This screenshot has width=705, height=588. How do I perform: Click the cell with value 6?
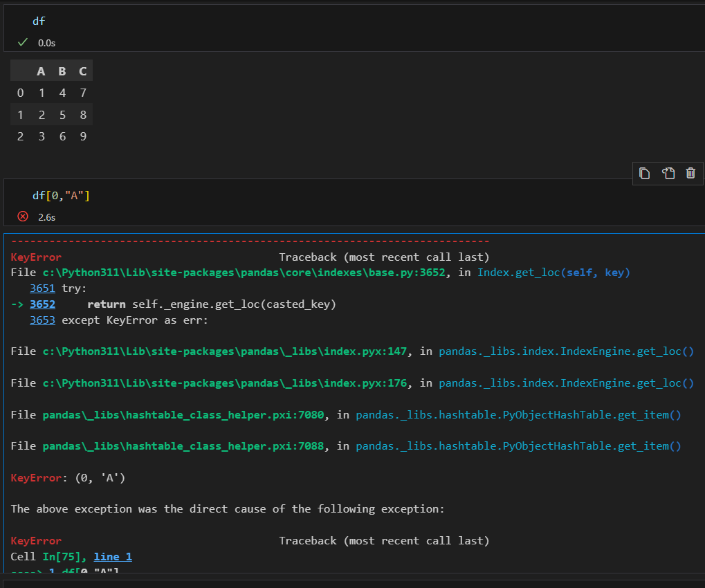point(62,136)
